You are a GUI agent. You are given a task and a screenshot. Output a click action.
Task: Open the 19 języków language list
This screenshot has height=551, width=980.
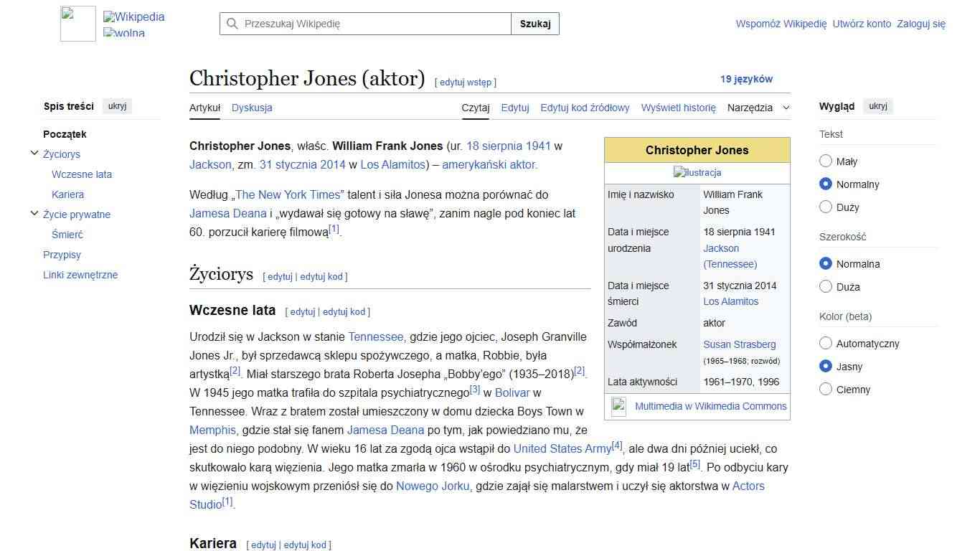click(746, 79)
